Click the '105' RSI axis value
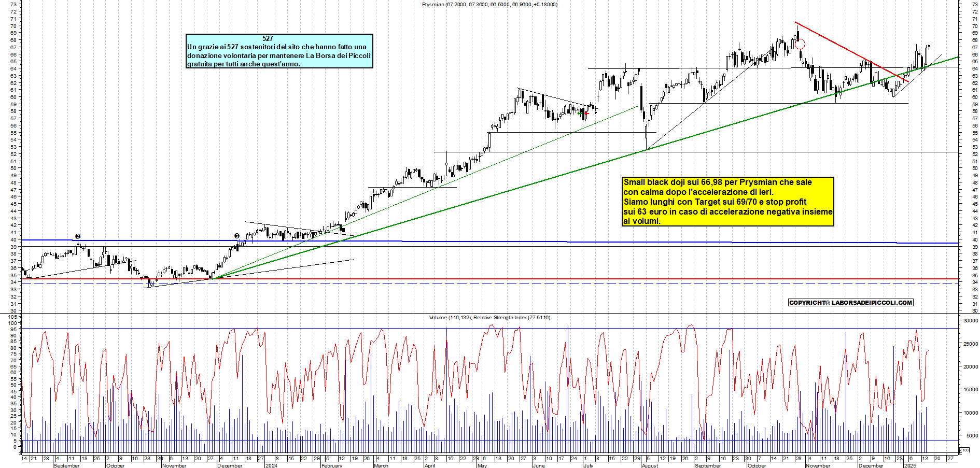The image size is (980, 468). (13, 317)
